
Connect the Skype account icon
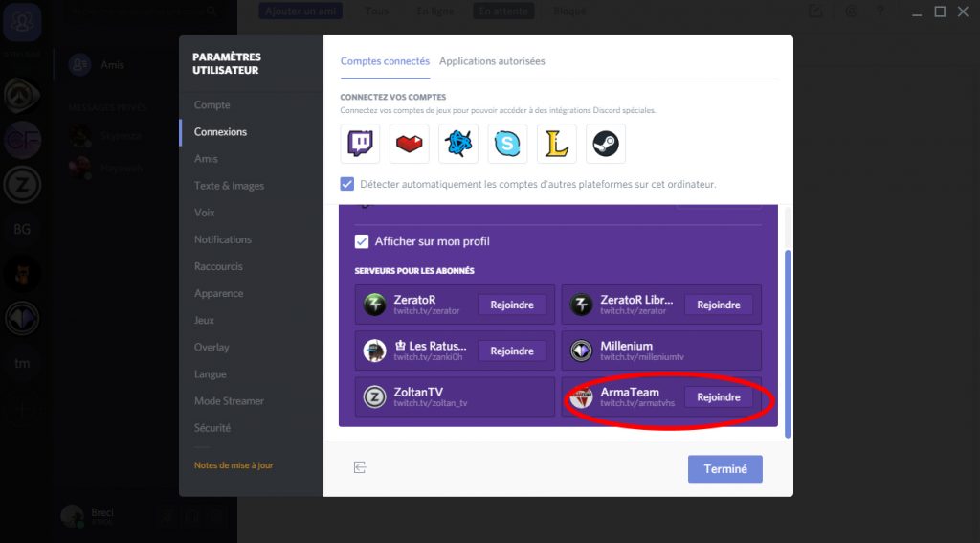(507, 144)
